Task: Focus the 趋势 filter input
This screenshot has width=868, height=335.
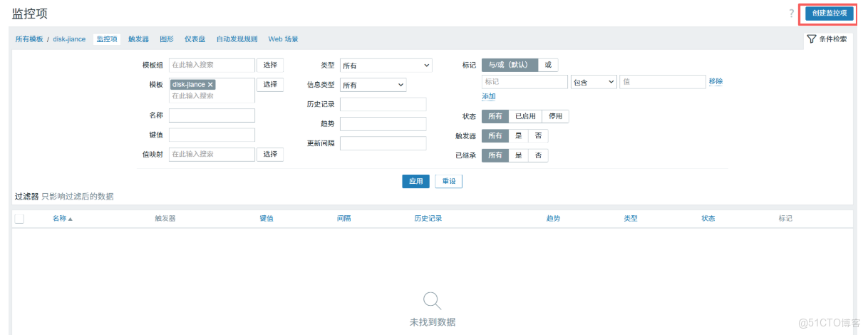Action: pyautogui.click(x=383, y=124)
